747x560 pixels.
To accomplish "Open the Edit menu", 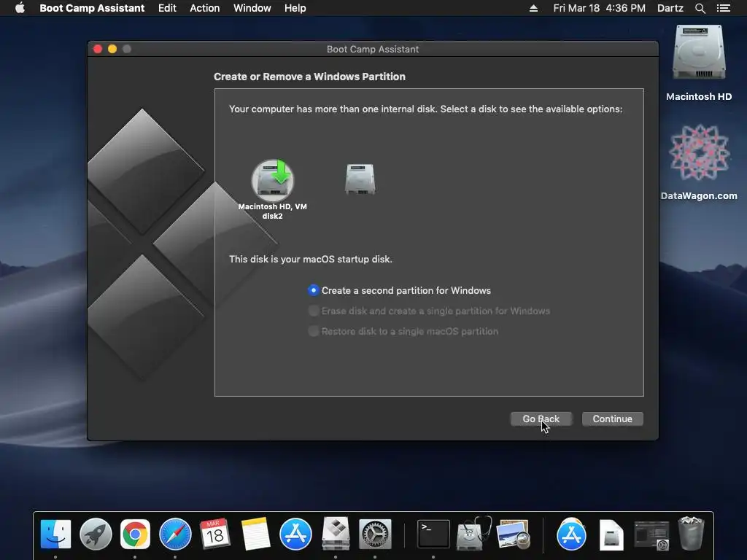I will [x=167, y=8].
